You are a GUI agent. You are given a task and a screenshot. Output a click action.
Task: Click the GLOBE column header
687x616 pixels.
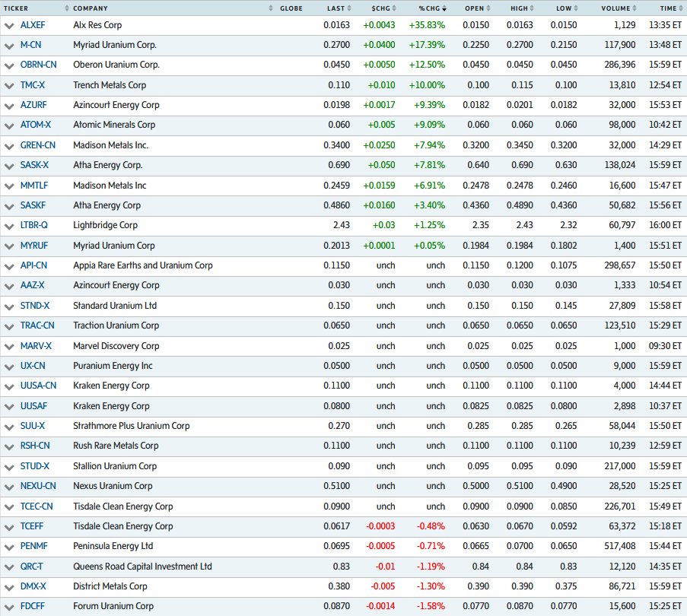(x=291, y=8)
